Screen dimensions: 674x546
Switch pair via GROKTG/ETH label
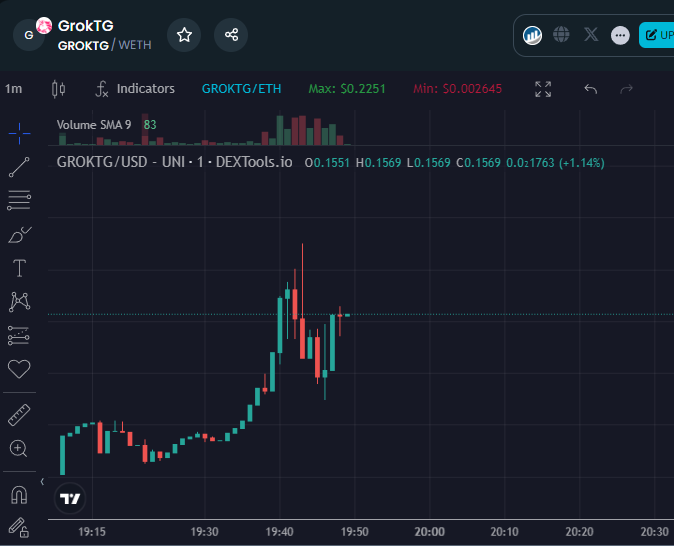click(x=241, y=89)
